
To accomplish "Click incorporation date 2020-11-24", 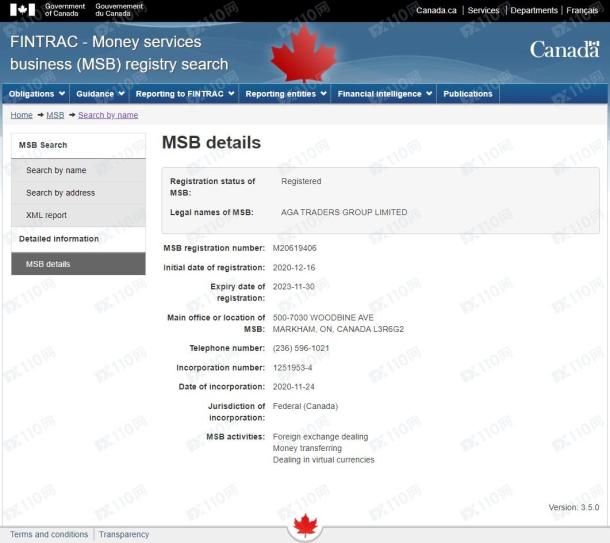I will (x=293, y=387).
